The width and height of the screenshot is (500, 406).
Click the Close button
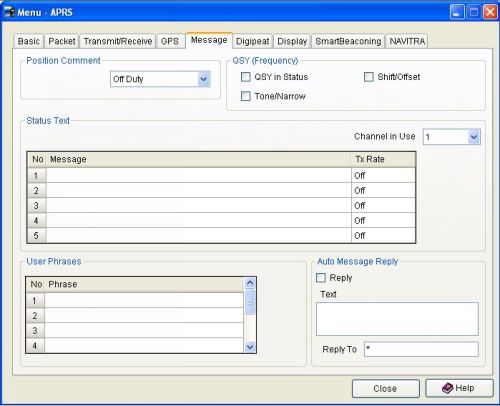pos(386,389)
